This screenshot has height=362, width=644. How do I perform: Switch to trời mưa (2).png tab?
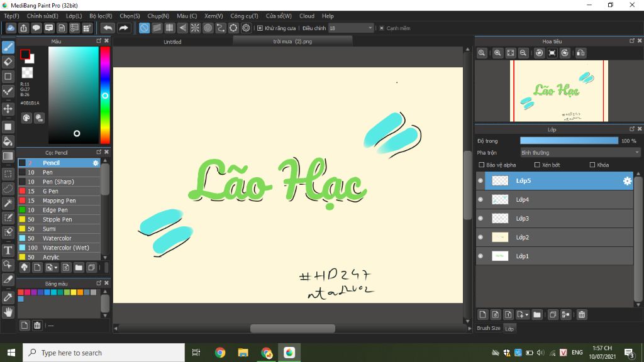pyautogui.click(x=292, y=41)
